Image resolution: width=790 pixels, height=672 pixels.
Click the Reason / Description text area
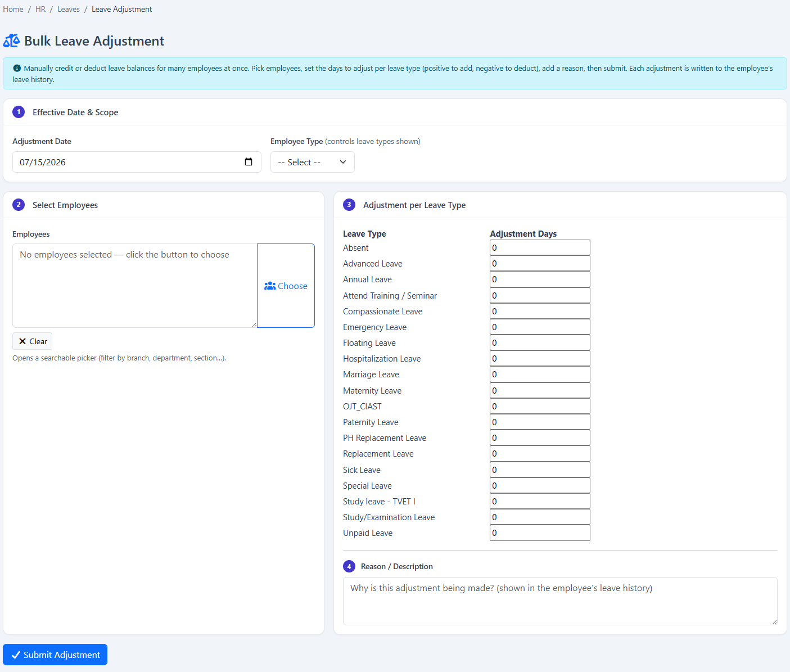pos(560,601)
